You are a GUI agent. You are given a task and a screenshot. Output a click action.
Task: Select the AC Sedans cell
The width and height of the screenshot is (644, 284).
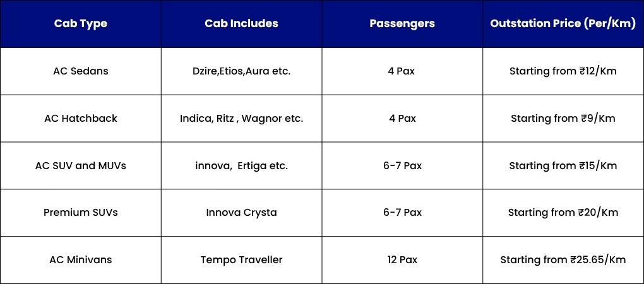(81, 71)
